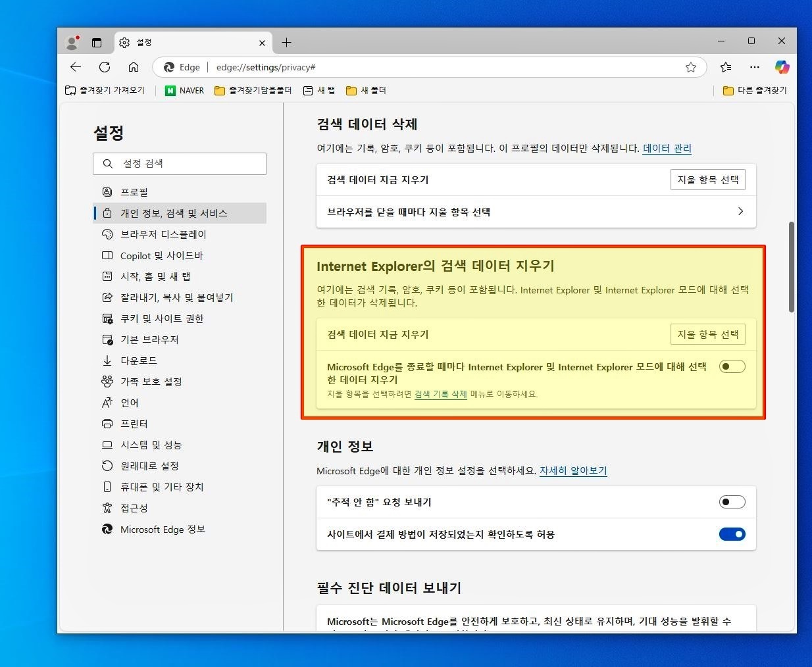Screen dimensions: 812x667
Task: Open the favorites list icon
Action: click(x=726, y=67)
